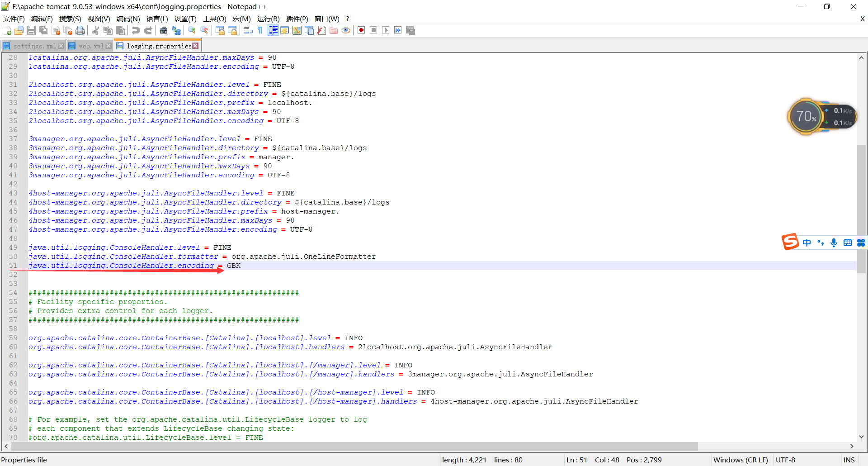The height and width of the screenshot is (466, 868).
Task: Click UTF-8 encoding in status bar
Action: point(785,460)
